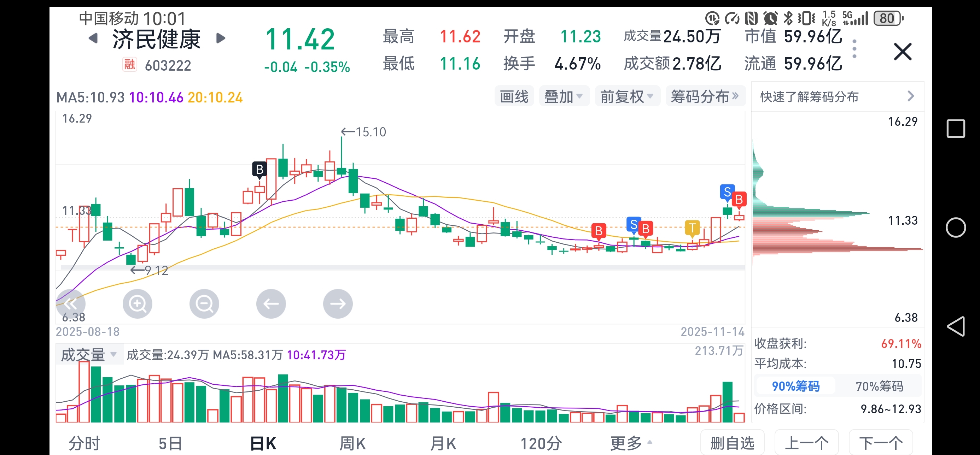This screenshot has height=455, width=980.
Task: Tap the zoom-in magnifier on chart
Action: point(137,303)
